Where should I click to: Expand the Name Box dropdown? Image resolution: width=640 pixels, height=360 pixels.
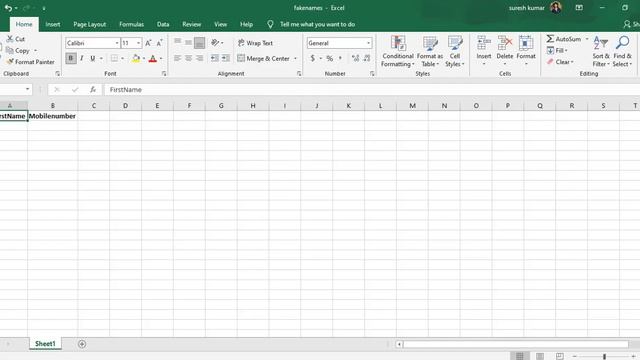[x=27, y=89]
